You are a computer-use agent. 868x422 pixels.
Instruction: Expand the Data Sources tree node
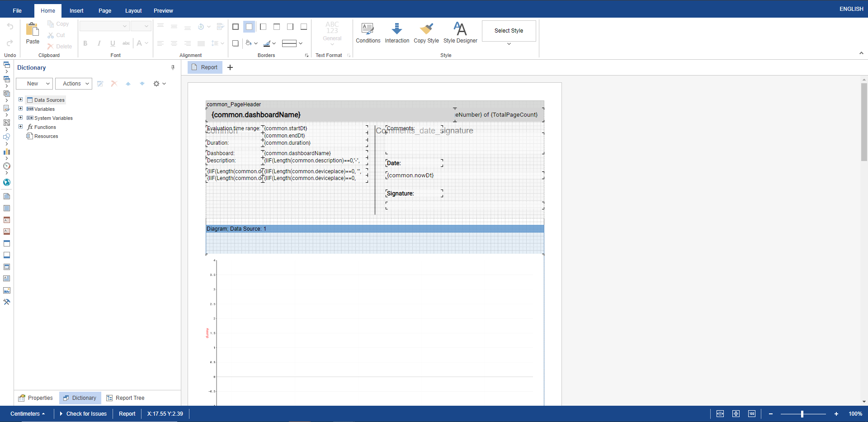pos(20,100)
